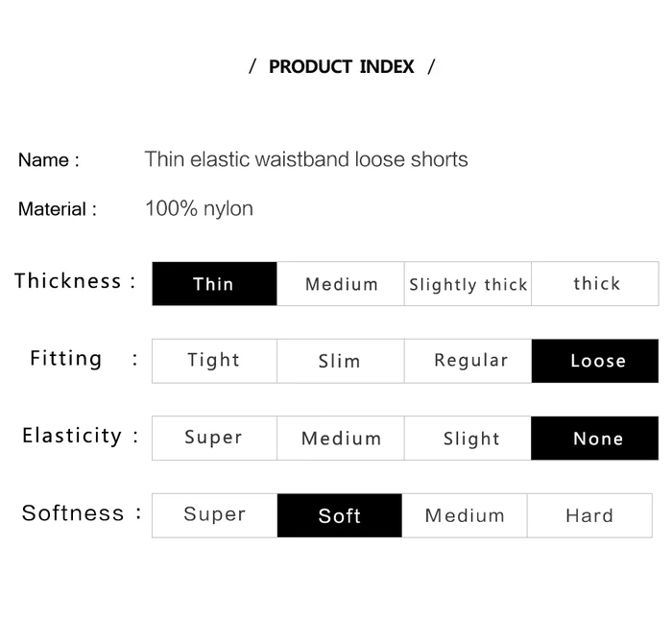Choose the Tight fitting option
The image size is (672, 618).
pos(214,361)
